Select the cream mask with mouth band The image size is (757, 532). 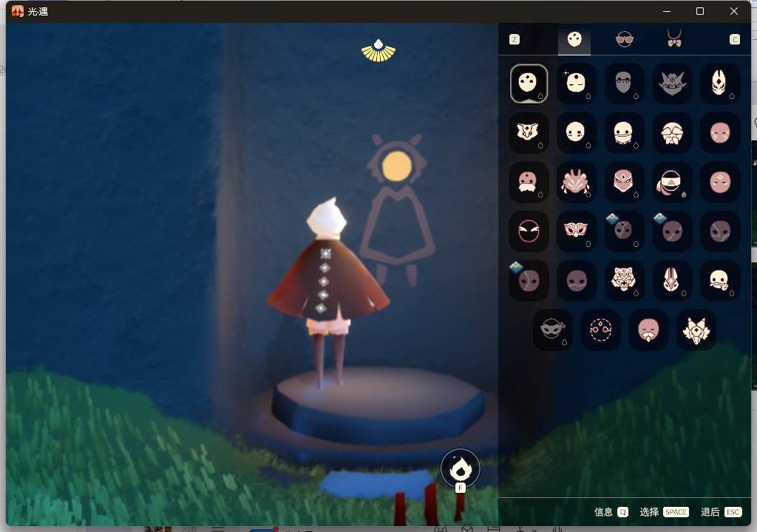(x=624, y=133)
